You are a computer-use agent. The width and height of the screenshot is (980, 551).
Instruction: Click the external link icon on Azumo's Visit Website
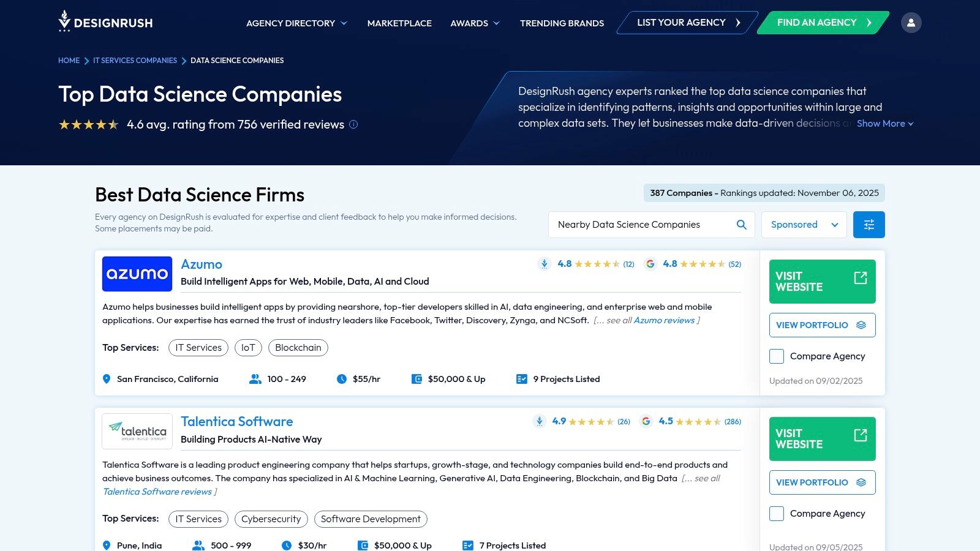861,278
